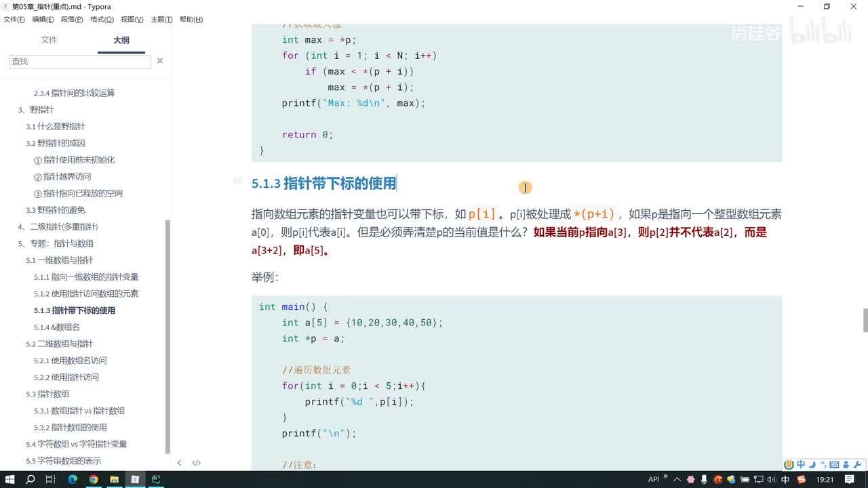Jump to 5.3.1 数组指针 vs 指针数组
868x488 pixels.
coord(79,411)
